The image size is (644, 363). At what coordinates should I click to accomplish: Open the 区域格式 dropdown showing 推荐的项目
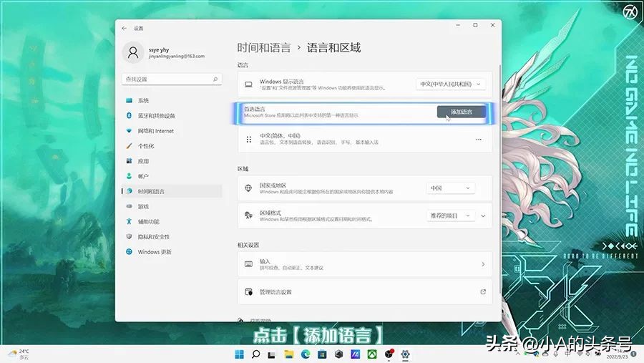[451, 216]
